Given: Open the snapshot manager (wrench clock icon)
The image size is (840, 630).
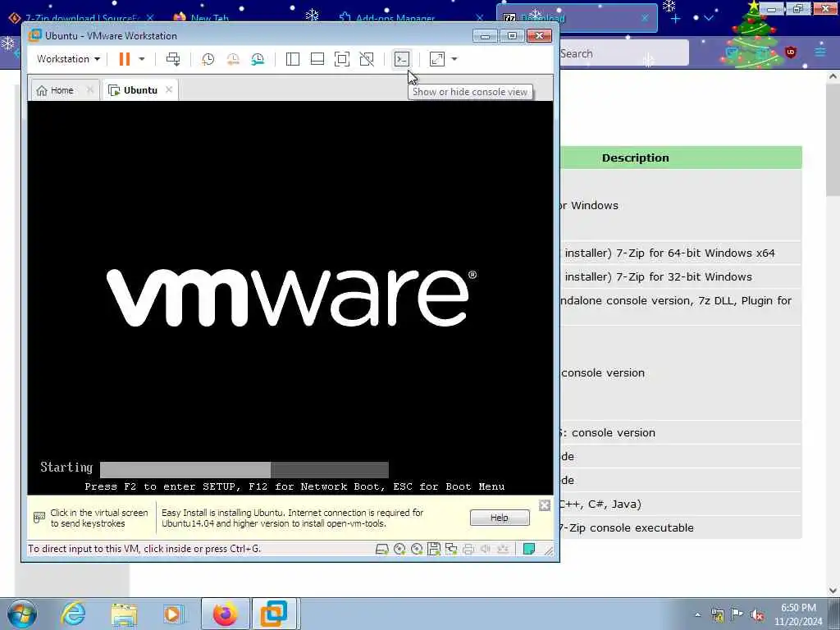Looking at the screenshot, I should (x=258, y=59).
